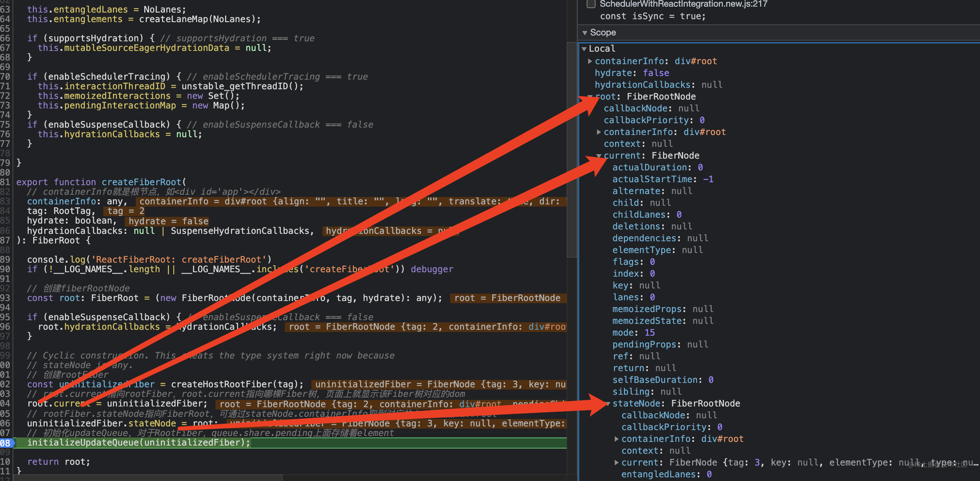Click gutter line number 93 to set breakpoint
Image resolution: width=980 pixels, height=481 pixels.
coord(5,298)
